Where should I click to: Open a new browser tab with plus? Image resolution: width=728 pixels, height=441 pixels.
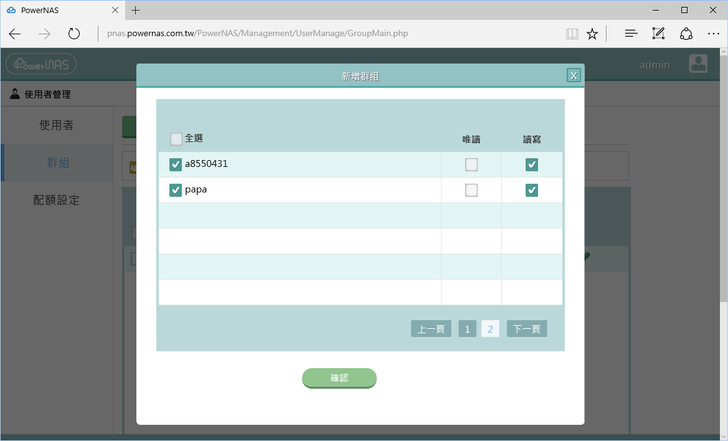pyautogui.click(x=135, y=10)
